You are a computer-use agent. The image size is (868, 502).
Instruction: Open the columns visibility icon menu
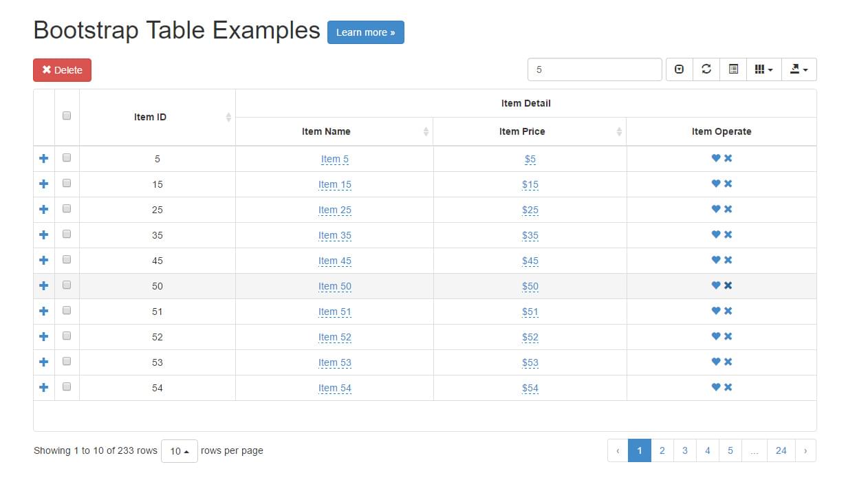click(x=763, y=69)
